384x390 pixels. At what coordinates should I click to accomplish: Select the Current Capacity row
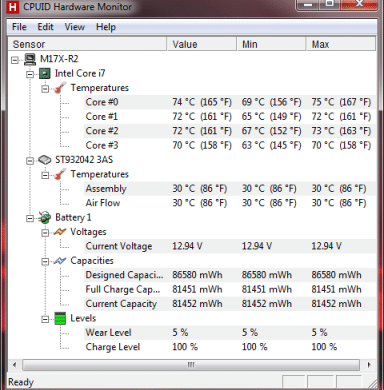[x=230, y=304]
